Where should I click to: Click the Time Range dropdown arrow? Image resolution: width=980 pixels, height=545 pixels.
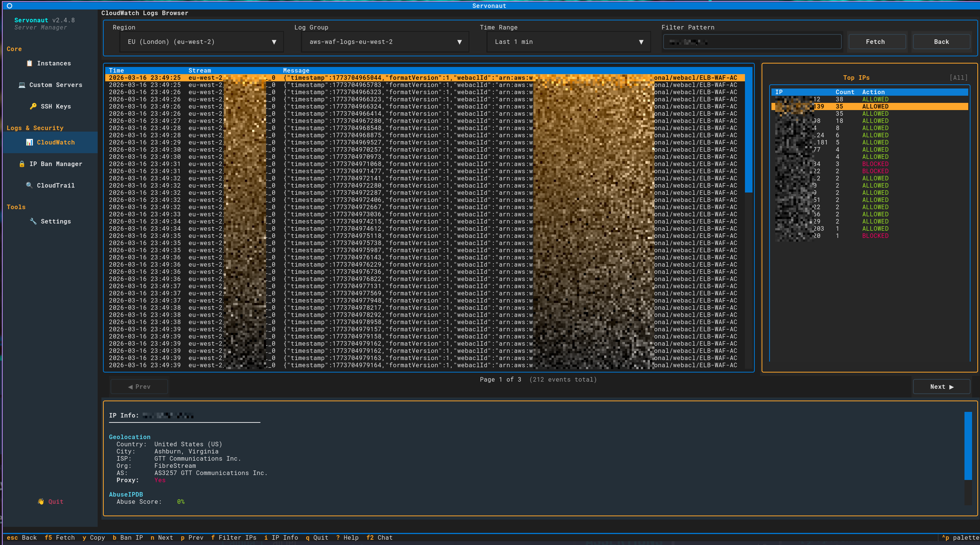click(642, 42)
